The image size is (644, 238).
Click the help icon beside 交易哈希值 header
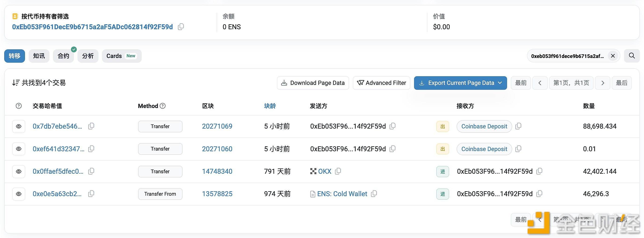[18, 106]
